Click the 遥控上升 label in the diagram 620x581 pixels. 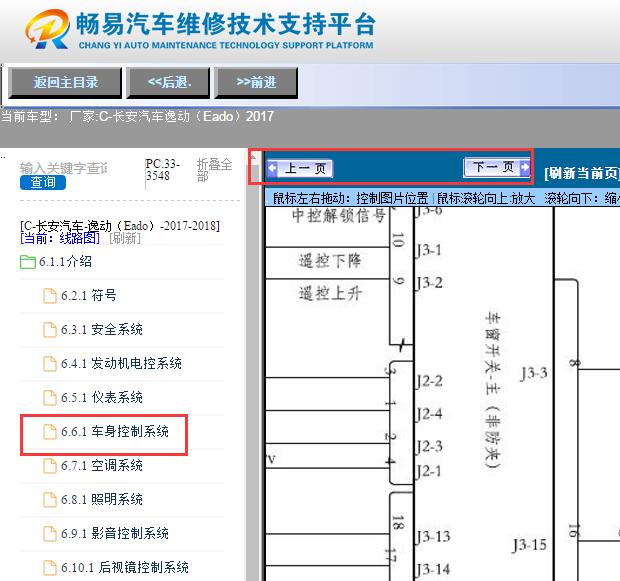click(x=330, y=294)
